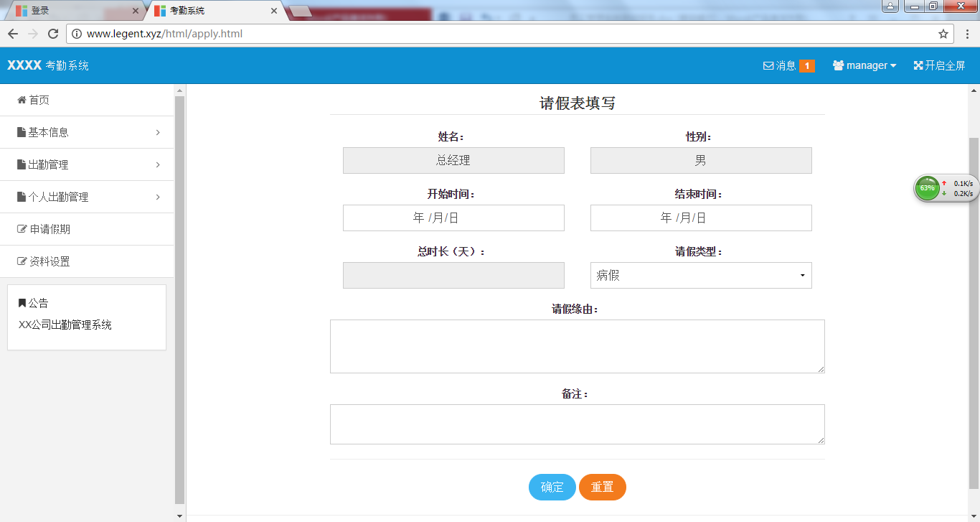Click the file icon beside 出勤管理
Viewport: 980px width, 522px height.
tap(22, 164)
